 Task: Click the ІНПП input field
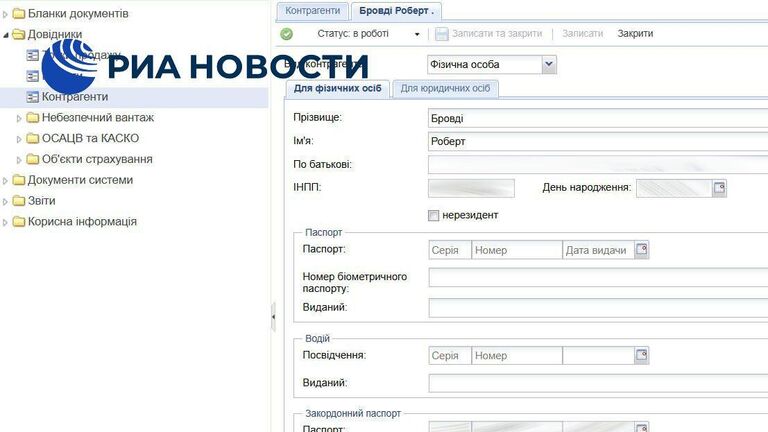[471, 188]
